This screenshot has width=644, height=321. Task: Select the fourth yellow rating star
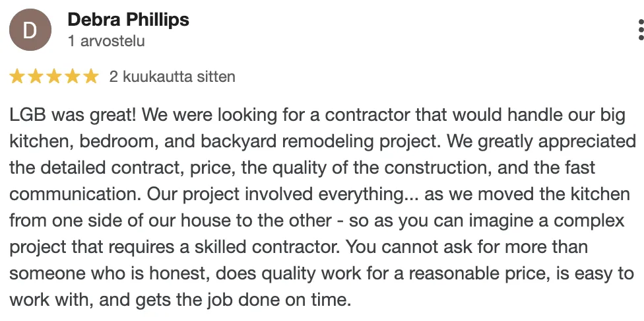click(73, 77)
